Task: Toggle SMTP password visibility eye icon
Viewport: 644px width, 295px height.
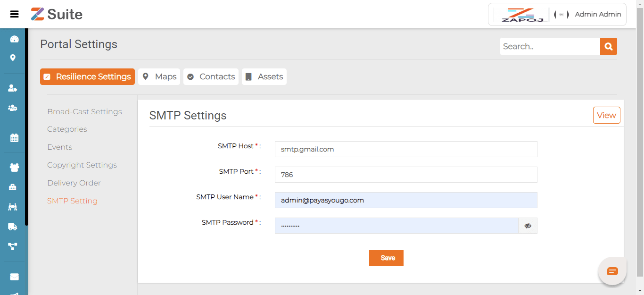Action: tap(528, 226)
